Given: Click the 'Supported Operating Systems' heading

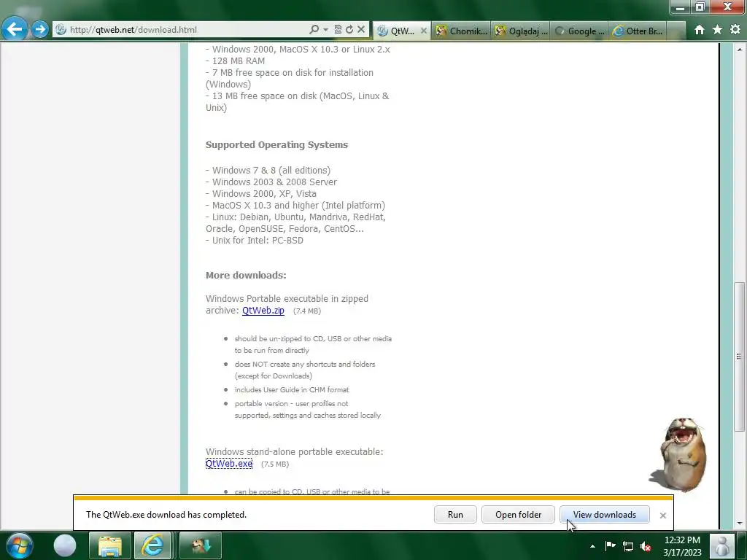Looking at the screenshot, I should pyautogui.click(x=276, y=145).
